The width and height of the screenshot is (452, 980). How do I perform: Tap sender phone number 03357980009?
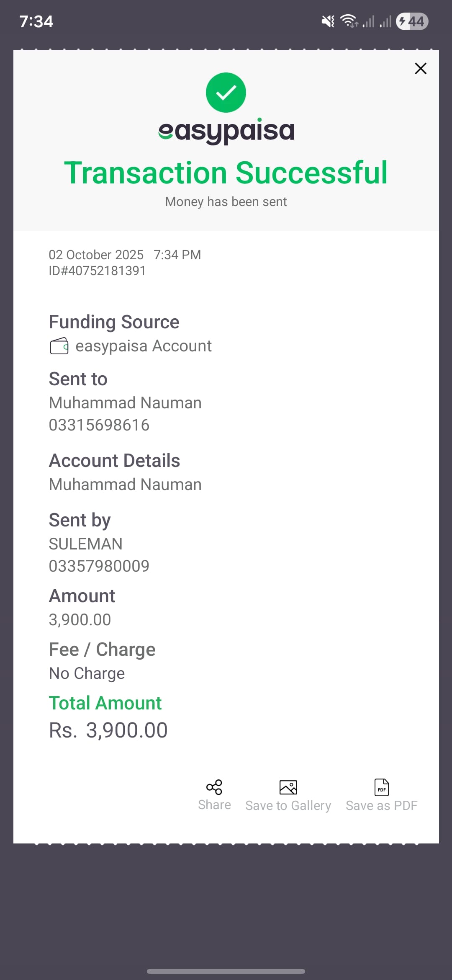pos(99,566)
